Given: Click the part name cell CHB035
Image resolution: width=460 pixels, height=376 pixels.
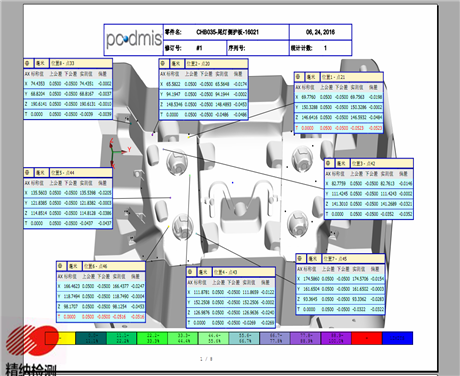Looking at the screenshot, I should (x=226, y=32).
